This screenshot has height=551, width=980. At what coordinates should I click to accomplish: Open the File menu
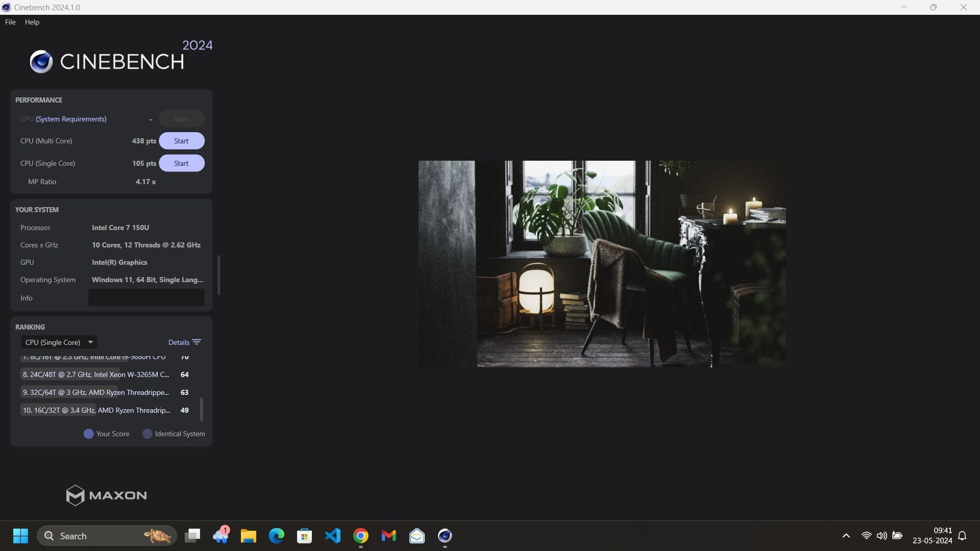10,22
